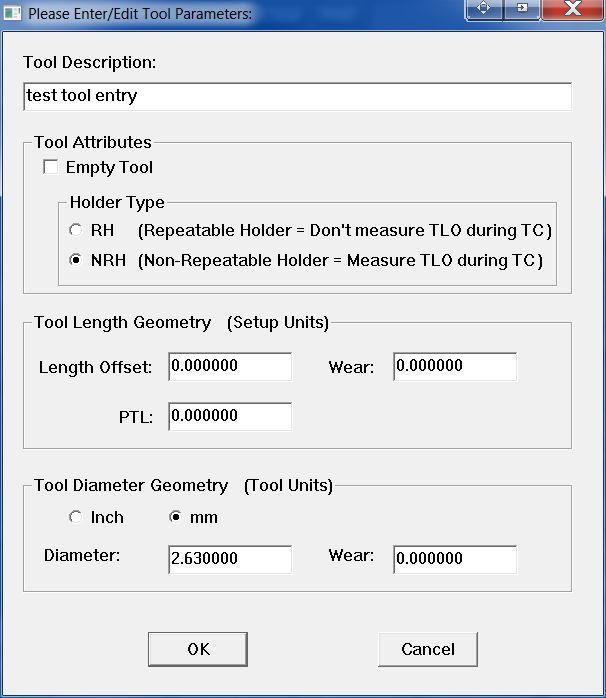The height and width of the screenshot is (698, 606).
Task: Click the PTL value field
Action: (230, 416)
